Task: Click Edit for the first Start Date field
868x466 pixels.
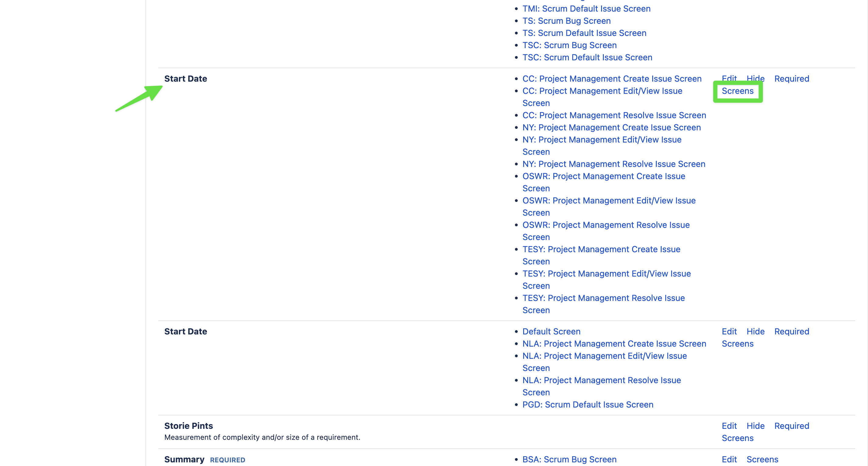Action: (729, 78)
